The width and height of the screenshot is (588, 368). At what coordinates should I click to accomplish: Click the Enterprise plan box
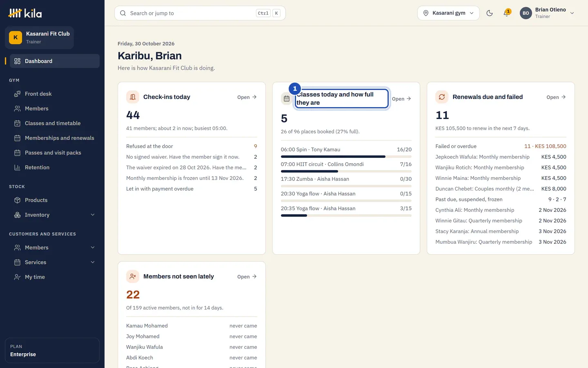[52, 350]
